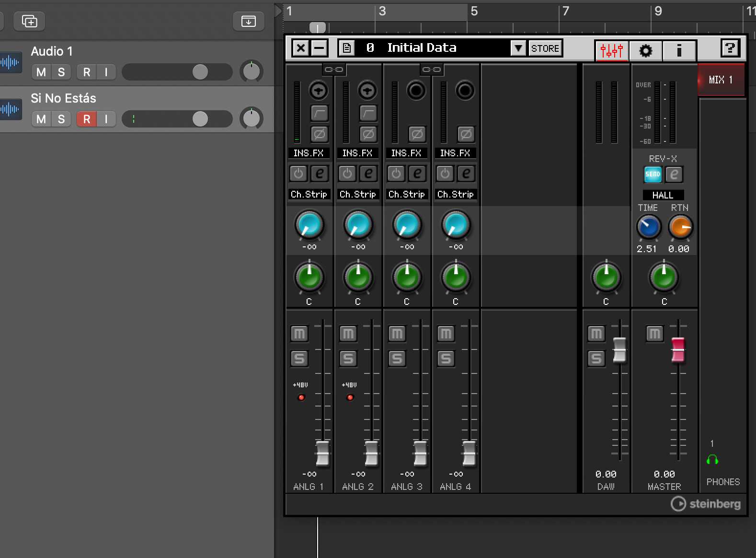Disable record on Si No Estás track
Image resolution: width=756 pixels, height=558 pixels.
(x=86, y=119)
